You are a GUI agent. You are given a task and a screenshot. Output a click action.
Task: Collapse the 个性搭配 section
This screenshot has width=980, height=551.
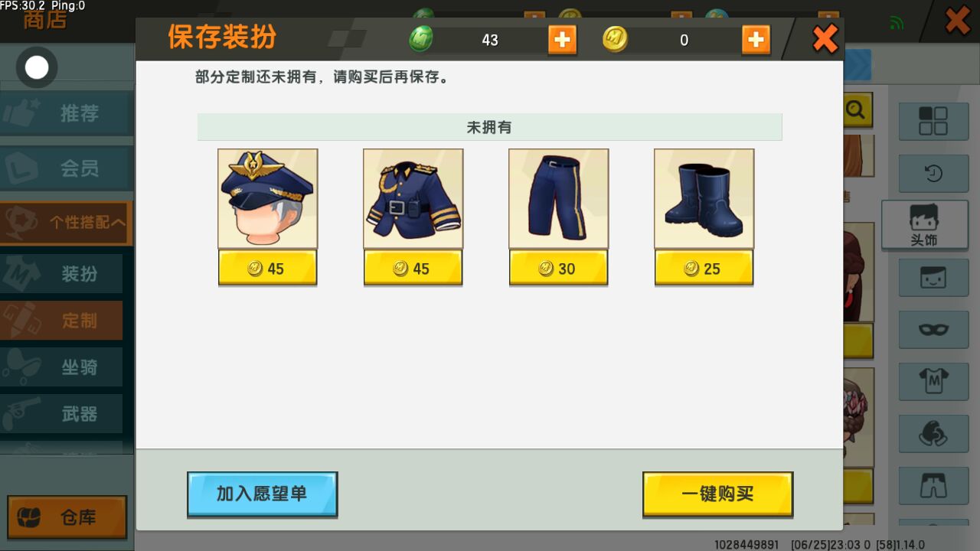67,223
